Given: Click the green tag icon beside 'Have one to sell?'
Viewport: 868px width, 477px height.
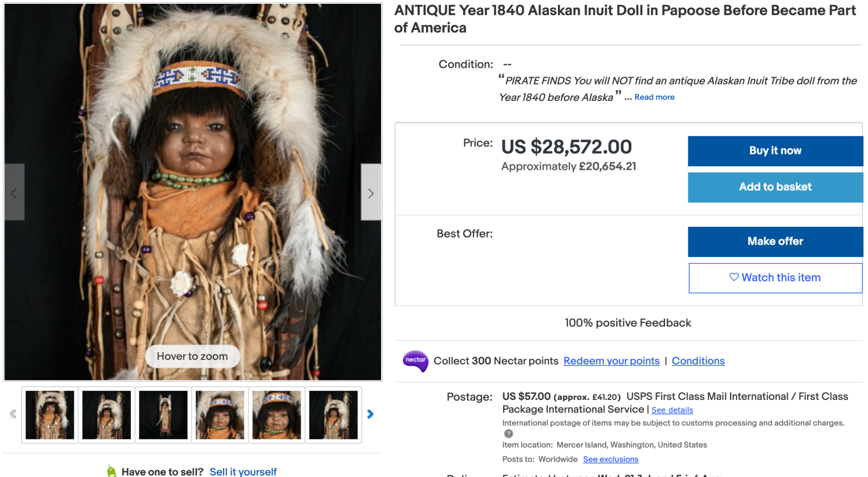Looking at the screenshot, I should 112,471.
